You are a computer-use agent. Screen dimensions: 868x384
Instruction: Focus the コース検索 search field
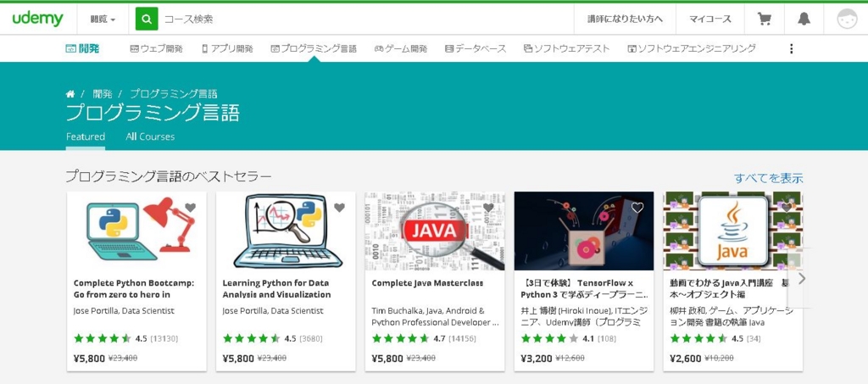365,19
